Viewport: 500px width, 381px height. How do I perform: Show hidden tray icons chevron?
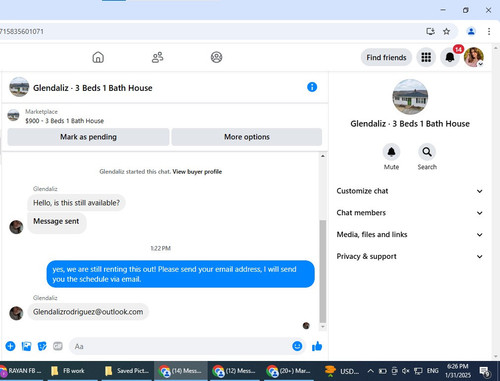coord(370,371)
